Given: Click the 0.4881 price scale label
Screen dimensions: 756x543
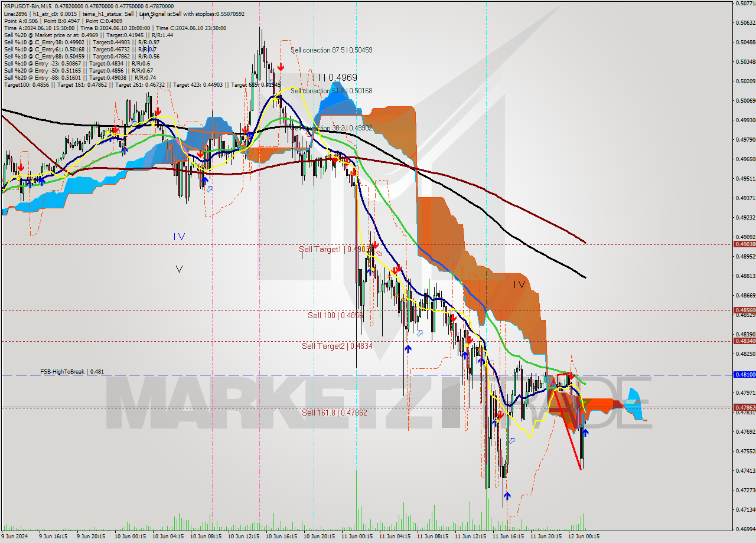Looking at the screenshot, I should 745,276.
